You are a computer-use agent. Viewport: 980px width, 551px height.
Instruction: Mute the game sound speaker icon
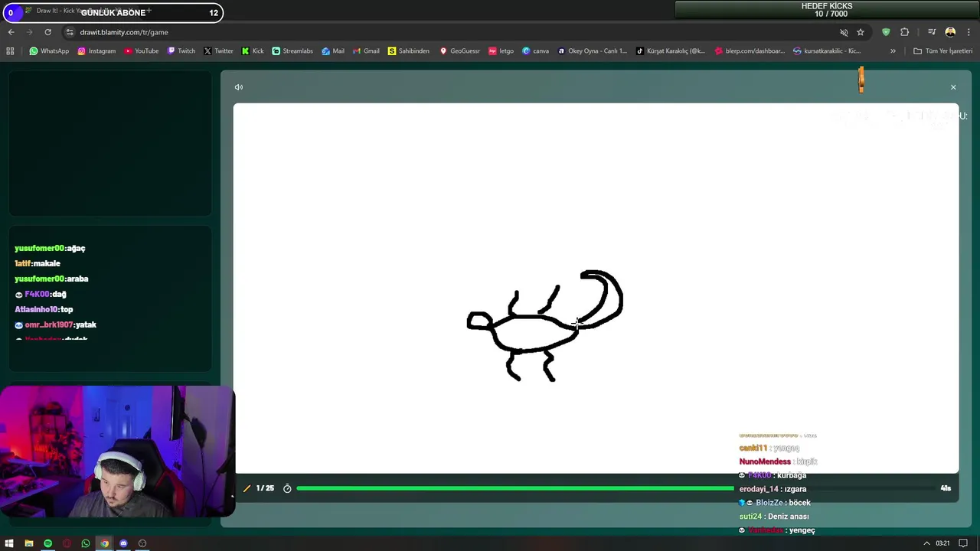pyautogui.click(x=239, y=87)
